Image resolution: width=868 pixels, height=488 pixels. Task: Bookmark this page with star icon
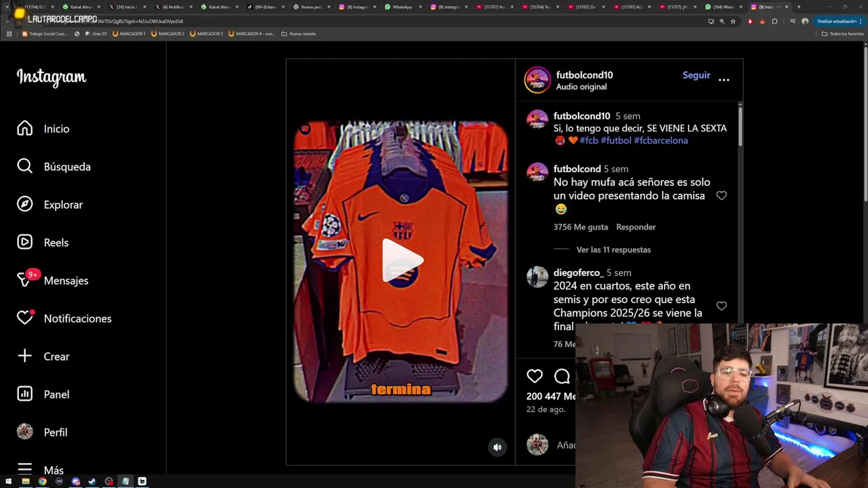[733, 21]
